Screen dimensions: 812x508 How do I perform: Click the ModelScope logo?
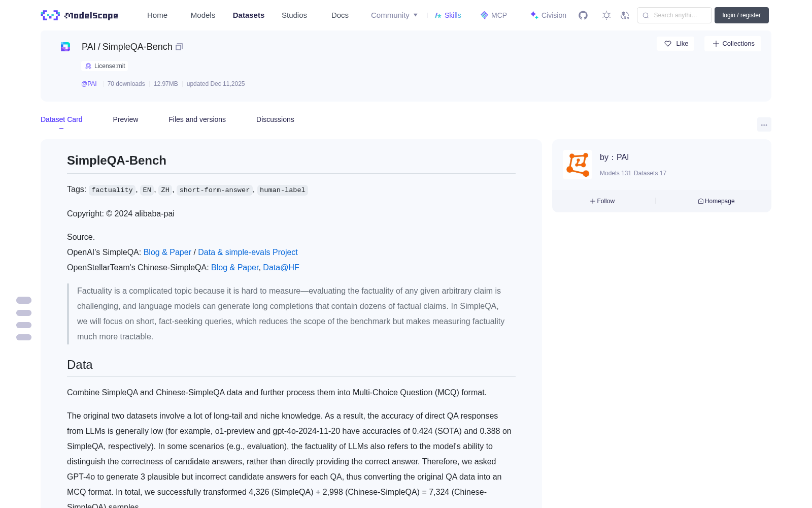coord(79,15)
